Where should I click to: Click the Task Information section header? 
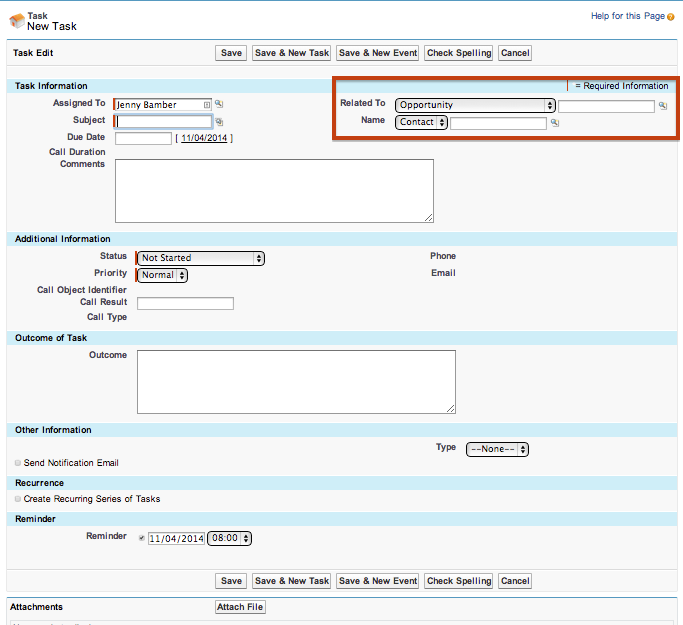[x=51, y=86]
